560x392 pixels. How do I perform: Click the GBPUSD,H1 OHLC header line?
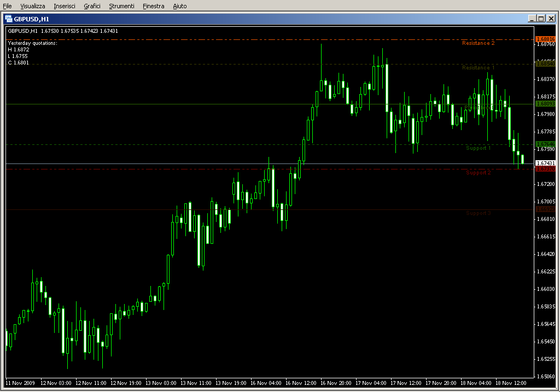pos(63,31)
